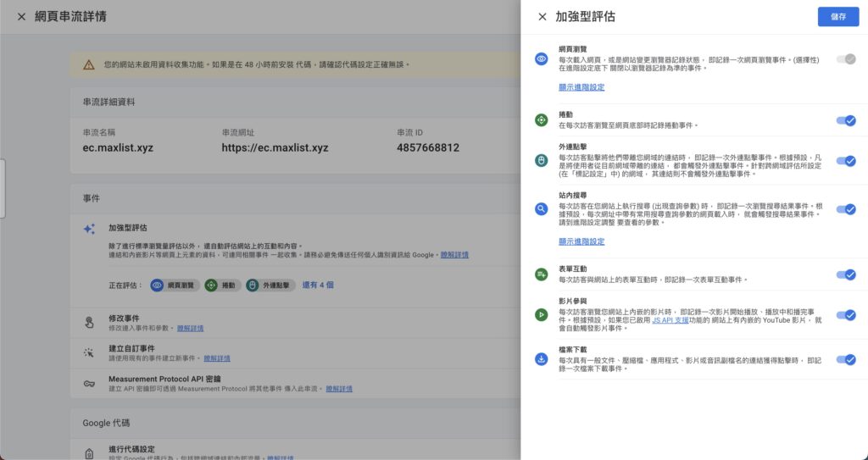Open 瞭解詳情 link in 加強型評估 description
Viewport: 868px width, 460px height.
click(x=454, y=255)
